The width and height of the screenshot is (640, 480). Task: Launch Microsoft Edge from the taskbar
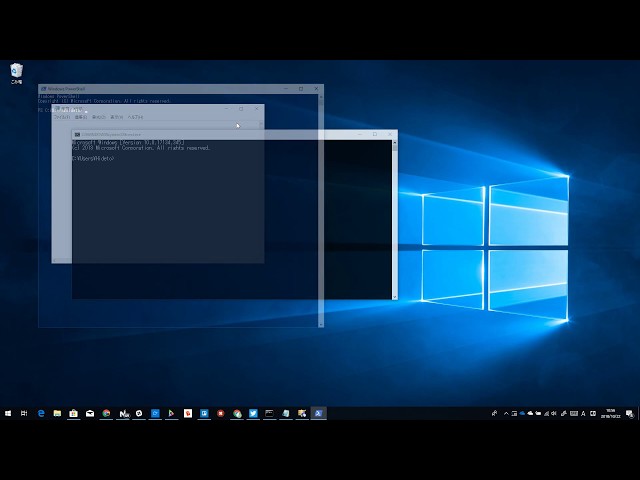pyautogui.click(x=41, y=413)
